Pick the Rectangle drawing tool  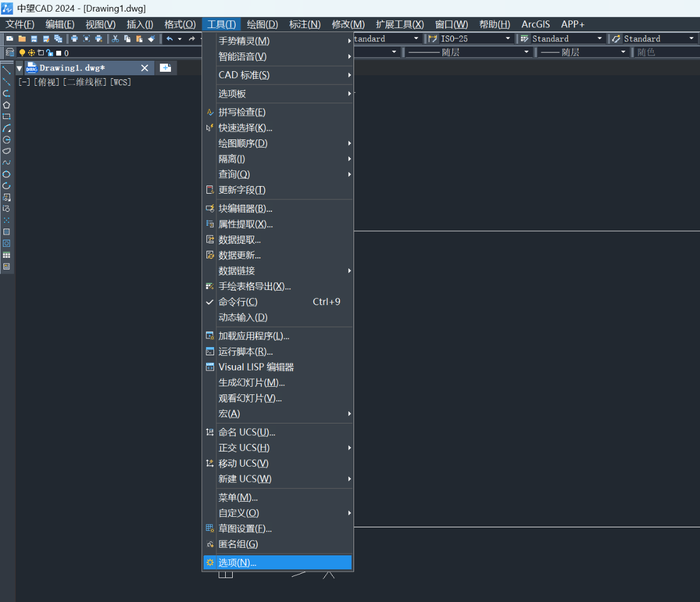click(6, 117)
